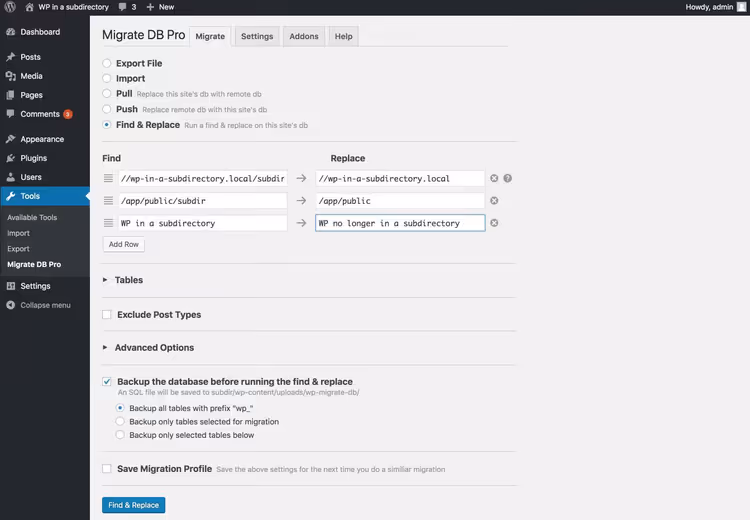The width and height of the screenshot is (750, 520).
Task: Click the Posts pushpin icon
Action: 11,57
